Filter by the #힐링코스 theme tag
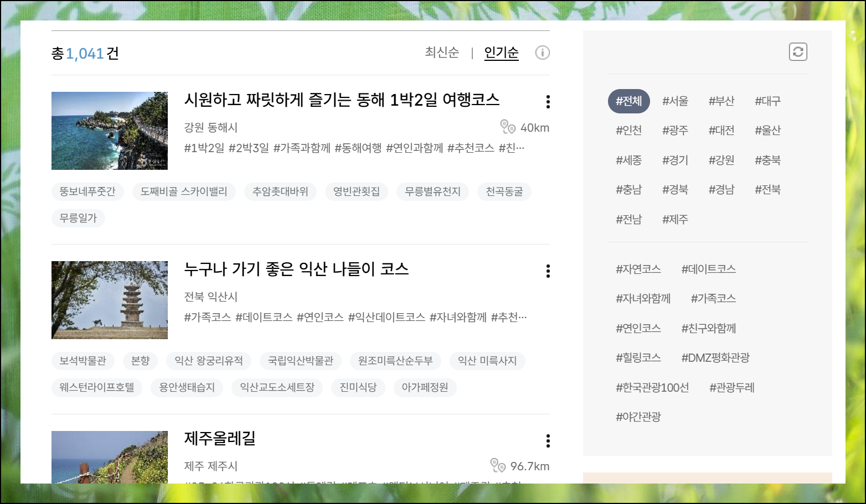Viewport: 866px width, 504px height. point(638,358)
